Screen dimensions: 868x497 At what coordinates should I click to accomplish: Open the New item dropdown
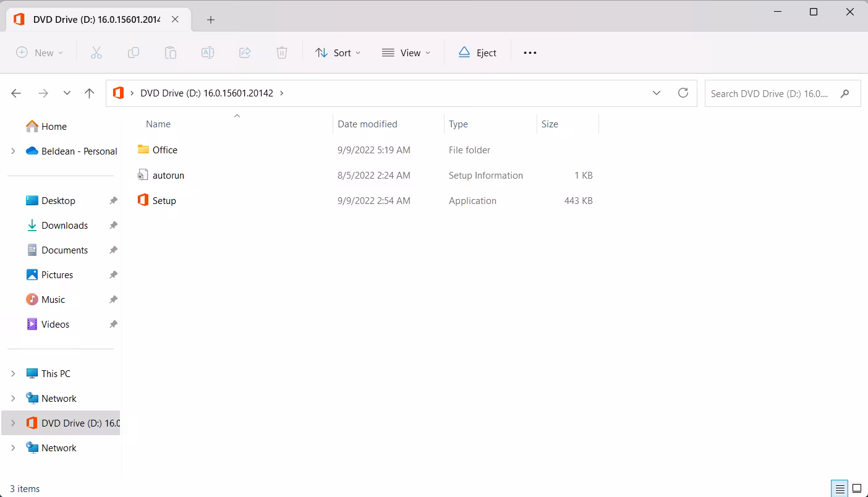(x=40, y=53)
